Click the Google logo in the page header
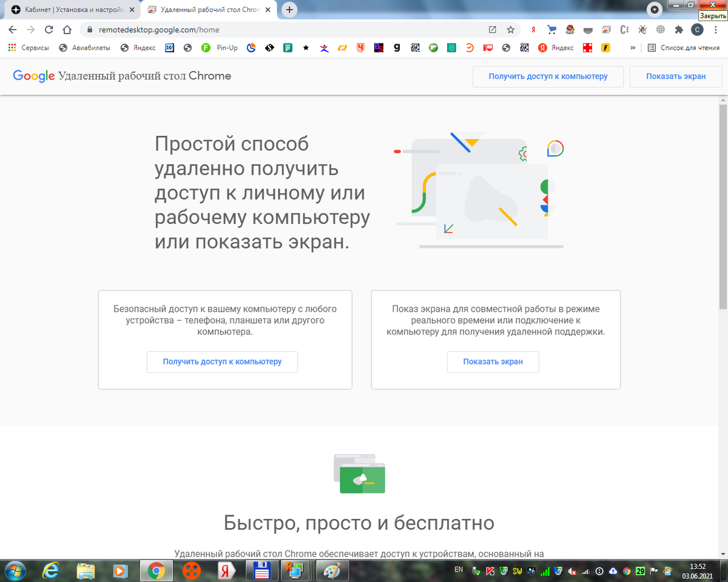Viewport: 728px width, 582px height. pos(34,76)
